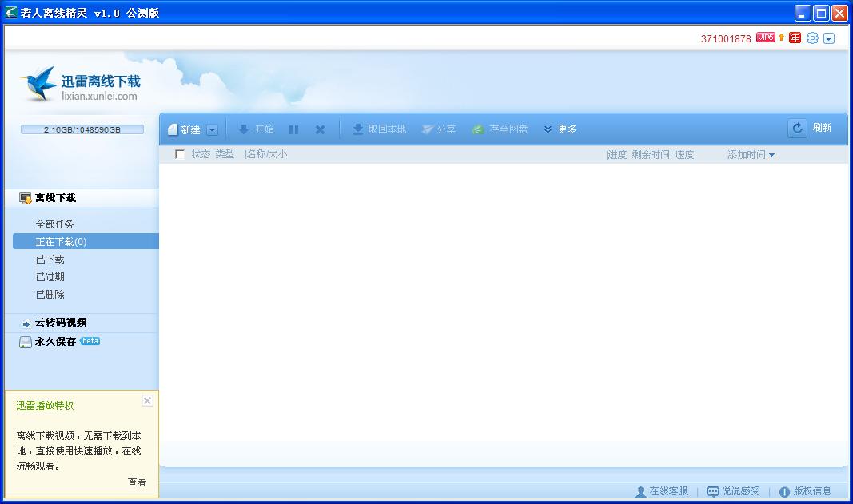
Task: Open the 永久保存 section
Action: pyautogui.click(x=55, y=341)
